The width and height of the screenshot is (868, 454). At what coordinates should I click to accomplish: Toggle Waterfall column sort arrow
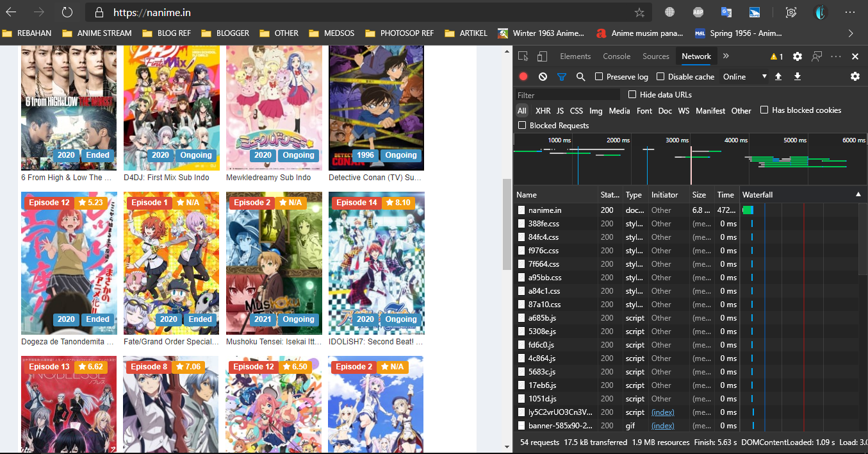click(858, 194)
